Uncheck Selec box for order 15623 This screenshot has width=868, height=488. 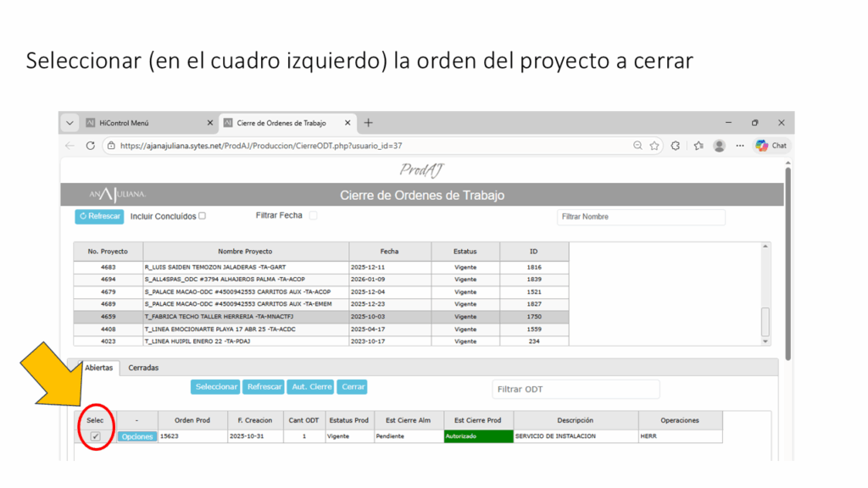tap(96, 436)
